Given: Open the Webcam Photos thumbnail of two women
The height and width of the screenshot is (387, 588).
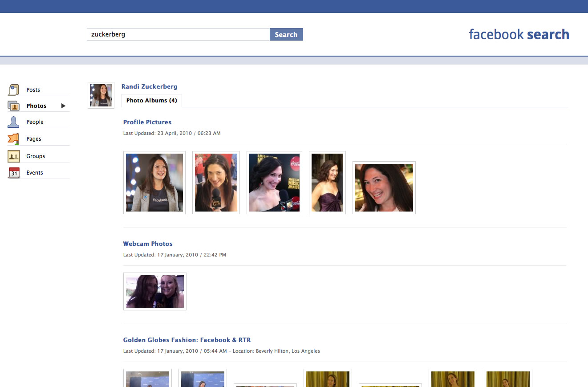Looking at the screenshot, I should point(155,291).
